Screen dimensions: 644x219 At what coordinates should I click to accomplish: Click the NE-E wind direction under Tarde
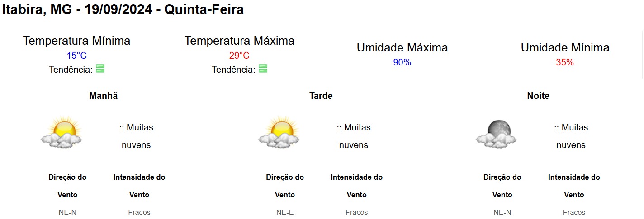click(x=285, y=212)
